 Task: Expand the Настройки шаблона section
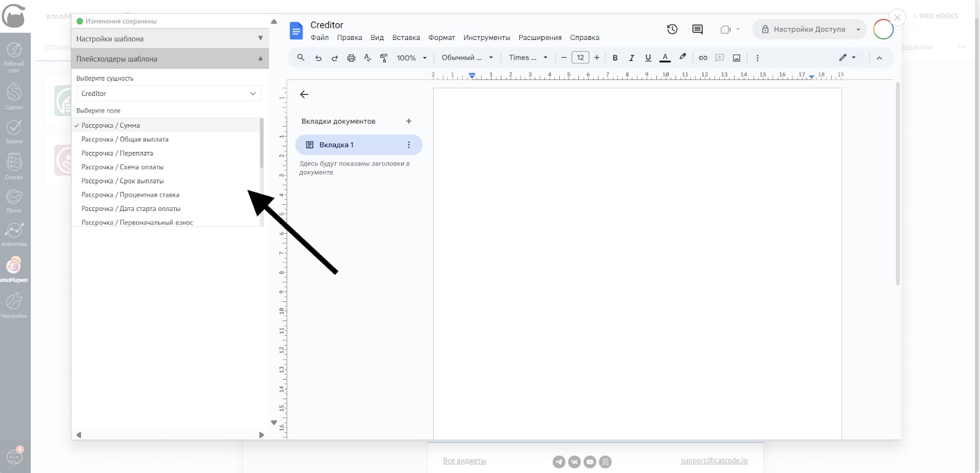pyautogui.click(x=170, y=39)
